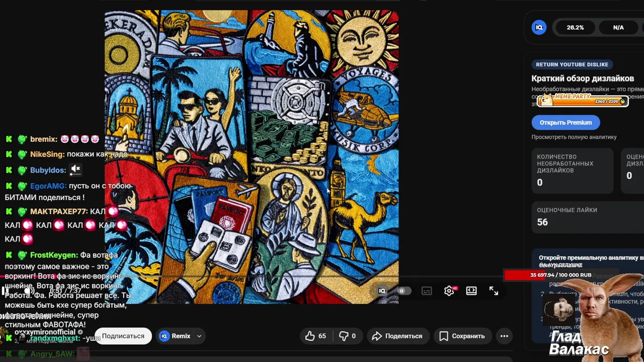Turn on subtitles in the player

(x=427, y=291)
